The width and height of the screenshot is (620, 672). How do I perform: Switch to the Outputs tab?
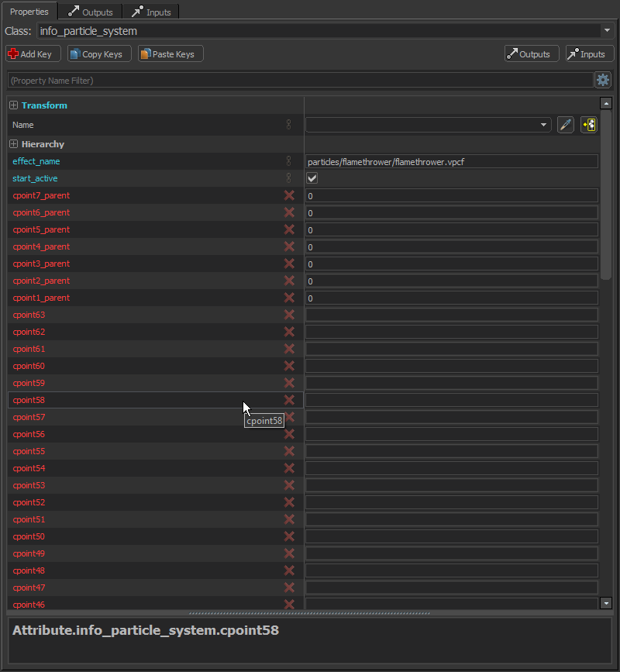(89, 12)
